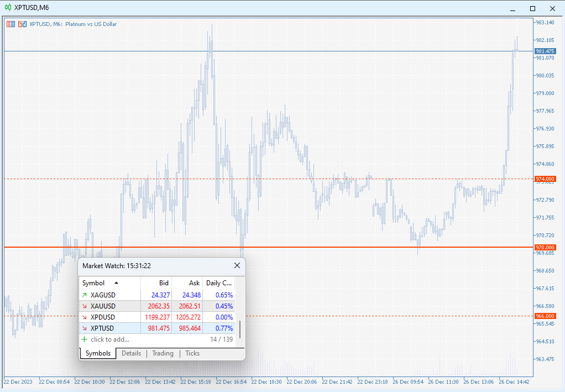Click the 'click to add...' symbol field
This screenshot has width=565, height=392.
[x=110, y=339]
